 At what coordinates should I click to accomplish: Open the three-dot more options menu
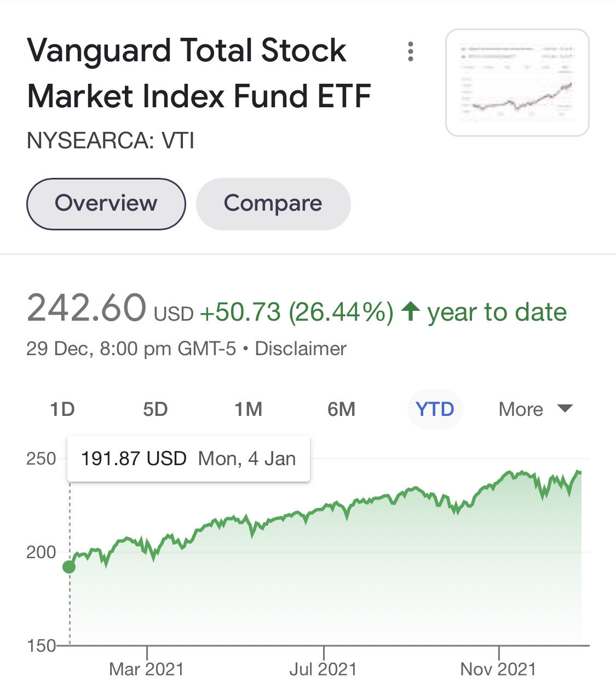pyautogui.click(x=410, y=51)
